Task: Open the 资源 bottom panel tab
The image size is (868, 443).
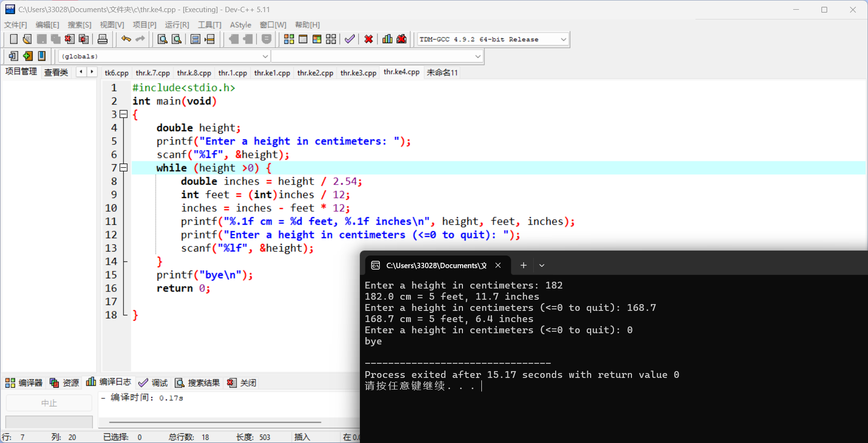Action: click(65, 383)
